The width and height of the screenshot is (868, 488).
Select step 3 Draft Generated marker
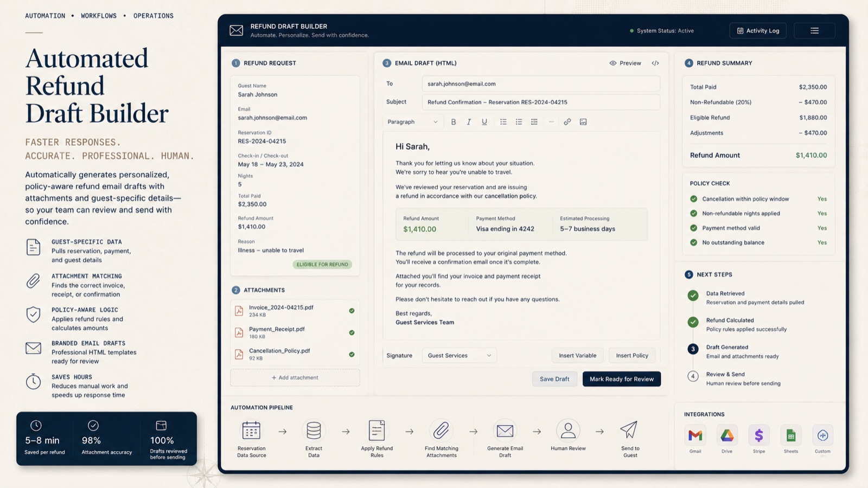click(693, 349)
